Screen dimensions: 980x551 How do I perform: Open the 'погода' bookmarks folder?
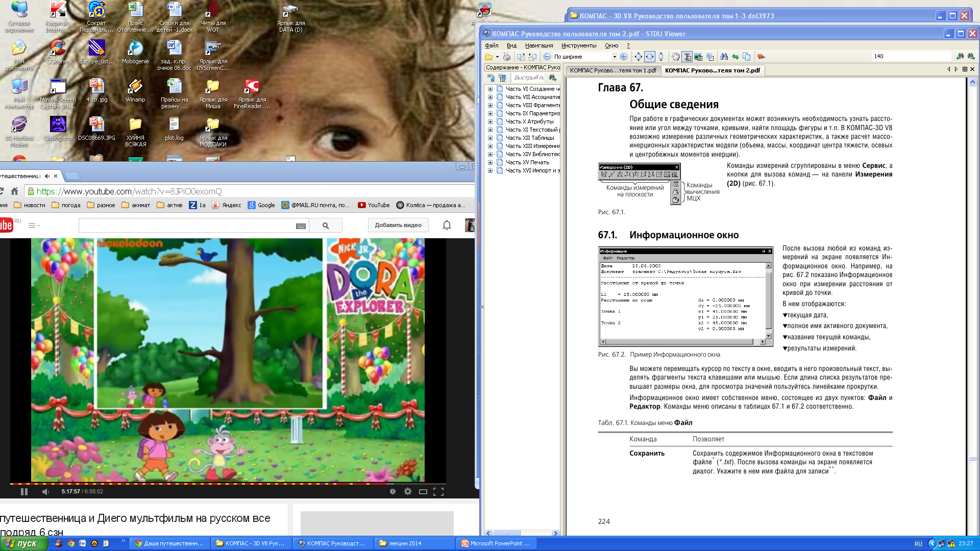click(66, 205)
